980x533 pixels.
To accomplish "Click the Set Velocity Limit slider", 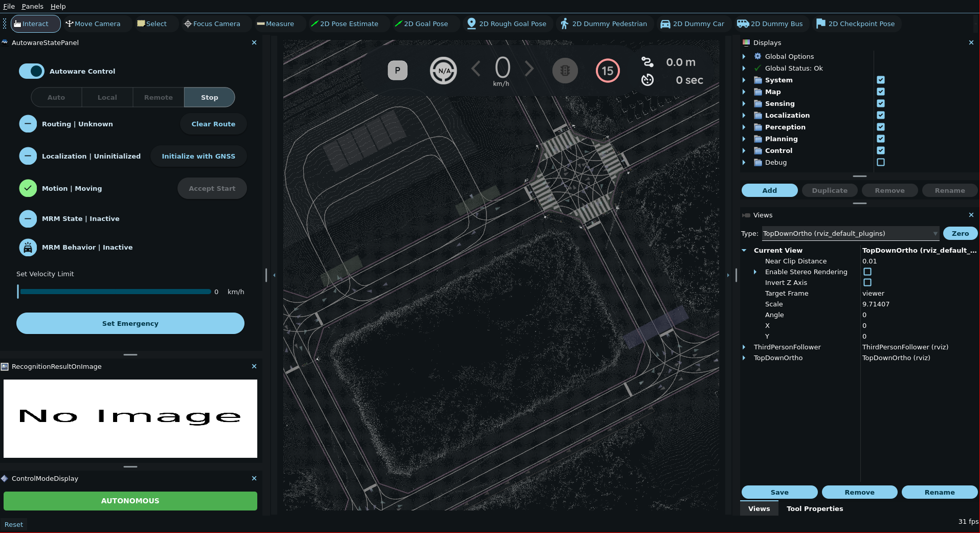I will tap(115, 292).
